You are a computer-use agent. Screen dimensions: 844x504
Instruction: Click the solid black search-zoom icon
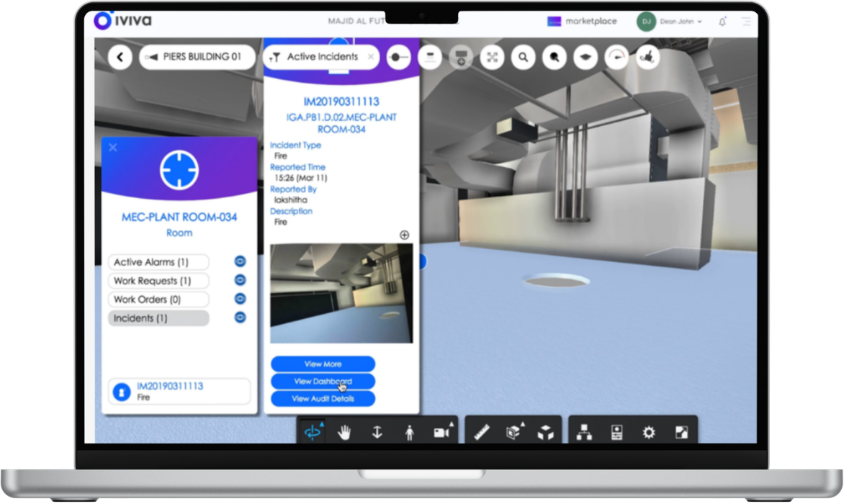pyautogui.click(x=555, y=57)
